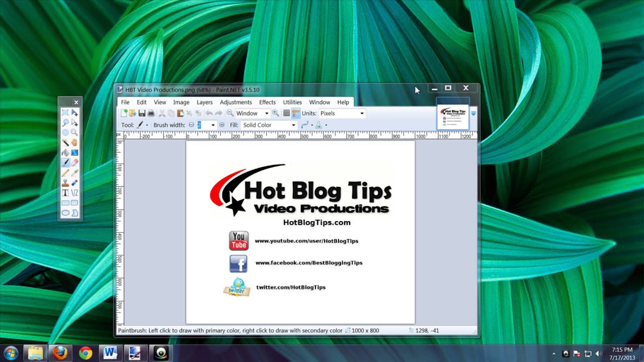
Task: Select the Move Selected Pixels tool
Action: coord(74,113)
